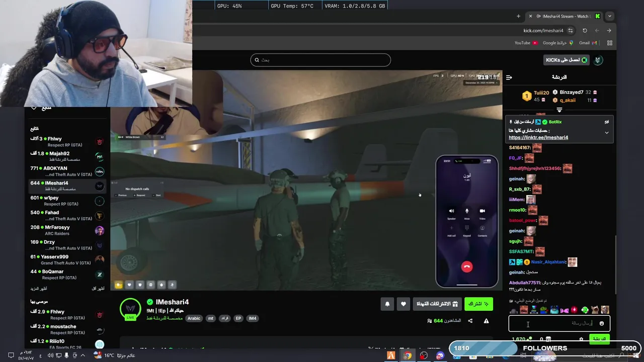
Task: Open Discord icon in taskbar
Action: click(x=440, y=355)
